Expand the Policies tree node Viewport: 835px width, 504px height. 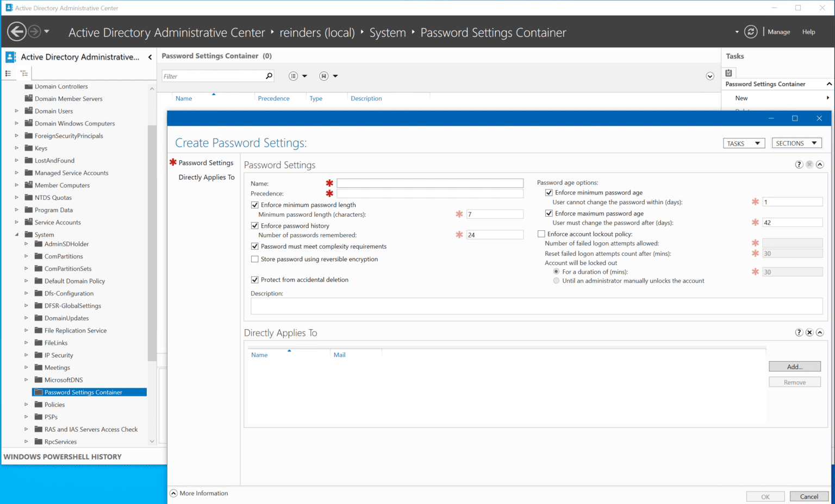point(26,404)
